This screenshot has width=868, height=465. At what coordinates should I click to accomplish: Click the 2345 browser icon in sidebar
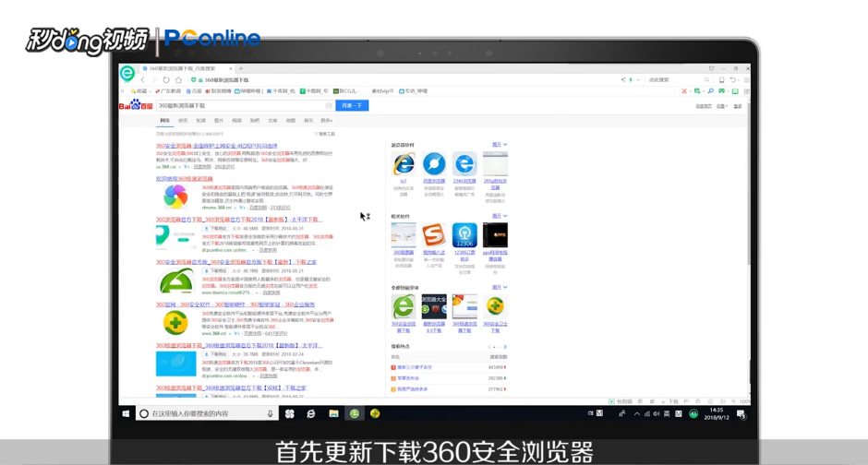464,164
